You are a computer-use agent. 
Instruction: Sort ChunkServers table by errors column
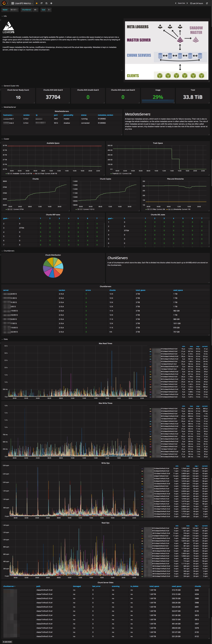88,290
